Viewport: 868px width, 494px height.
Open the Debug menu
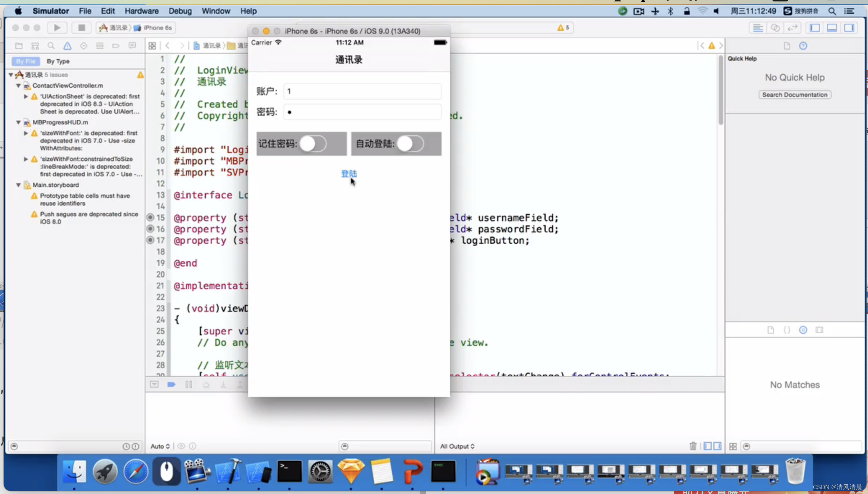click(180, 11)
